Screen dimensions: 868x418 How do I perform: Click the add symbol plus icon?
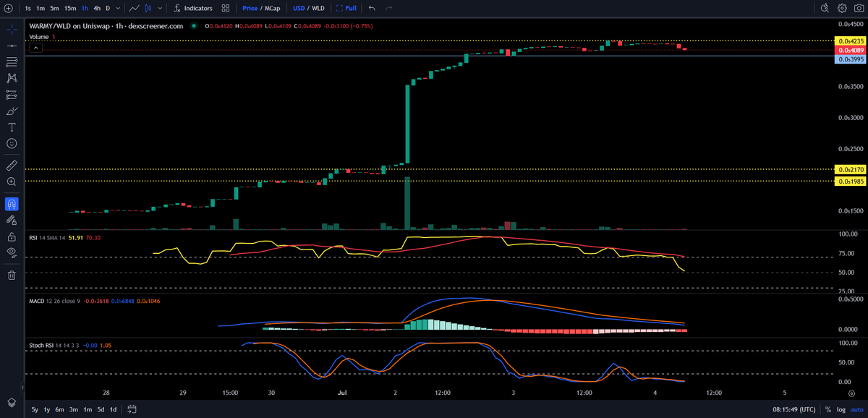tap(9, 8)
